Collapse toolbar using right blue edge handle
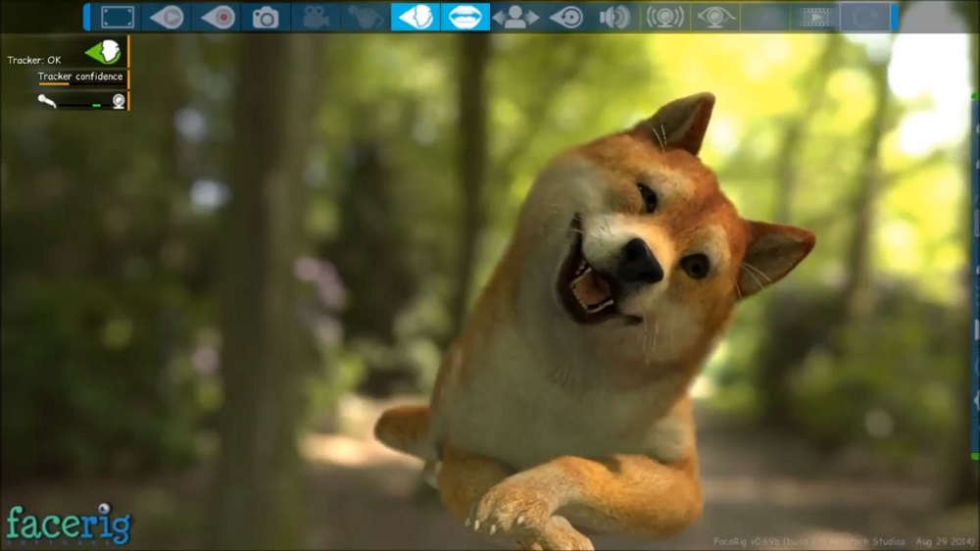 pos(895,17)
